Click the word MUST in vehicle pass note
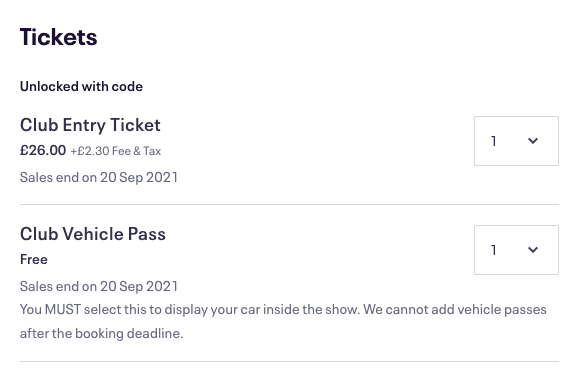 (x=63, y=309)
